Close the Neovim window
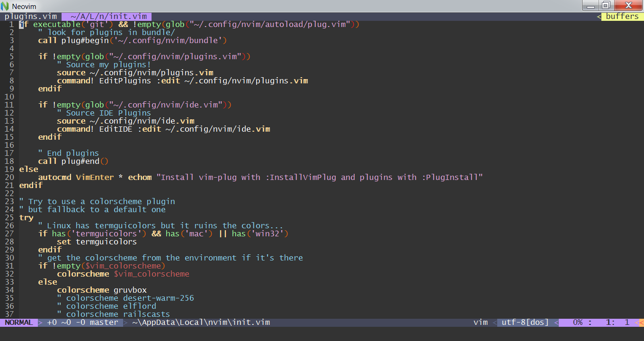 point(627,6)
